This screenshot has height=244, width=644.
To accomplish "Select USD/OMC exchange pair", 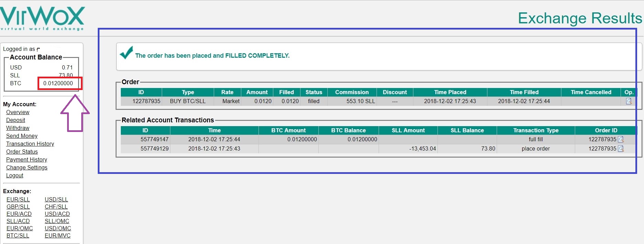I will coord(58,228).
